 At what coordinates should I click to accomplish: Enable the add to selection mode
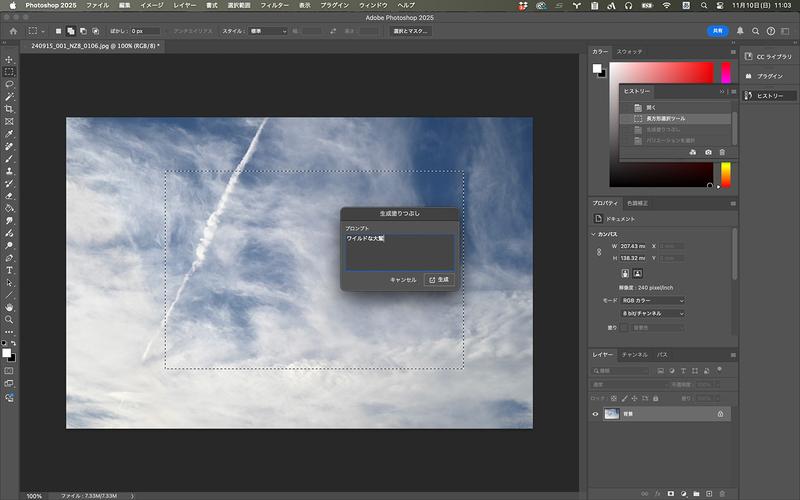(72, 31)
